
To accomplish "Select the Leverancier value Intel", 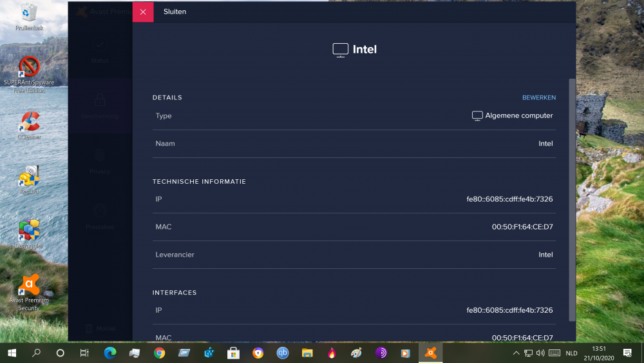I will pyautogui.click(x=545, y=255).
